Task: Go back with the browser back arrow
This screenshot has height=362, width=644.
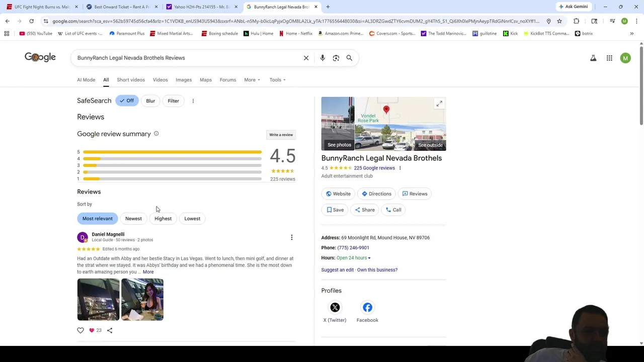Action: pos(7,21)
